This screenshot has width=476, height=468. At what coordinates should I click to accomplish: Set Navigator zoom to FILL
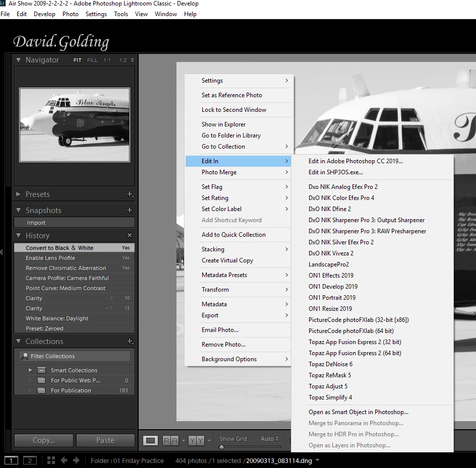click(x=92, y=60)
